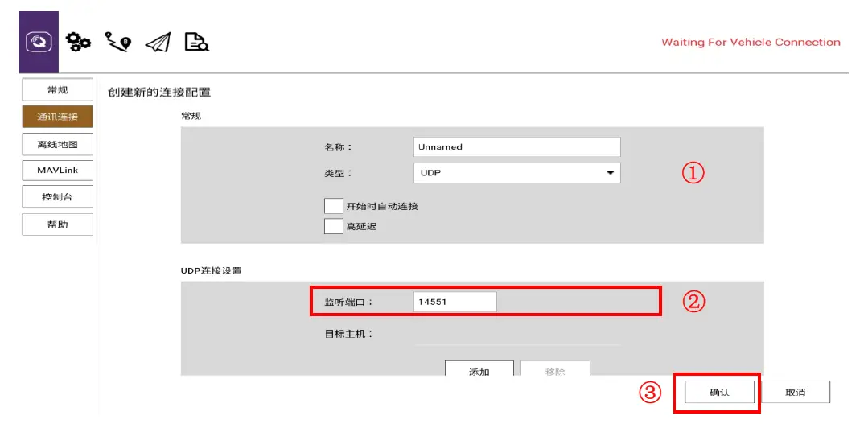Open the 通讯连接 settings tab
Image resolution: width=868 pixels, height=424 pixels.
(57, 117)
